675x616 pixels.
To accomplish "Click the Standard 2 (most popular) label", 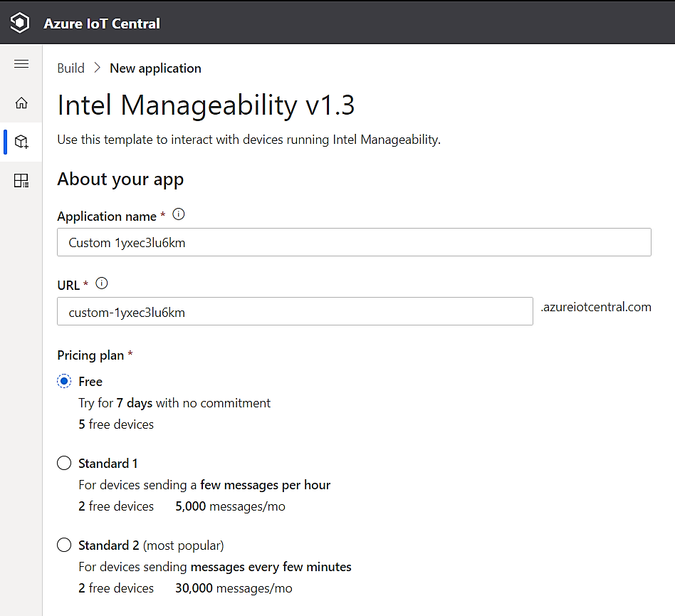I will click(151, 545).
